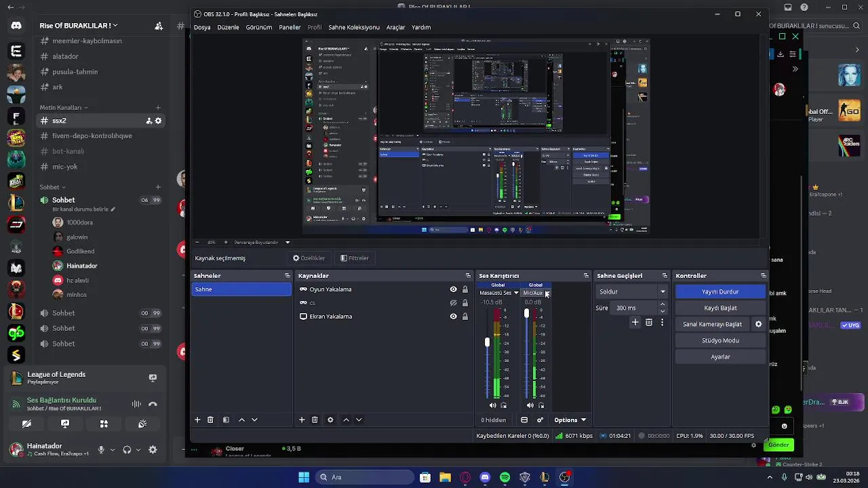Share your screen in Discord voice panel
The image size is (868, 488).
65,424
